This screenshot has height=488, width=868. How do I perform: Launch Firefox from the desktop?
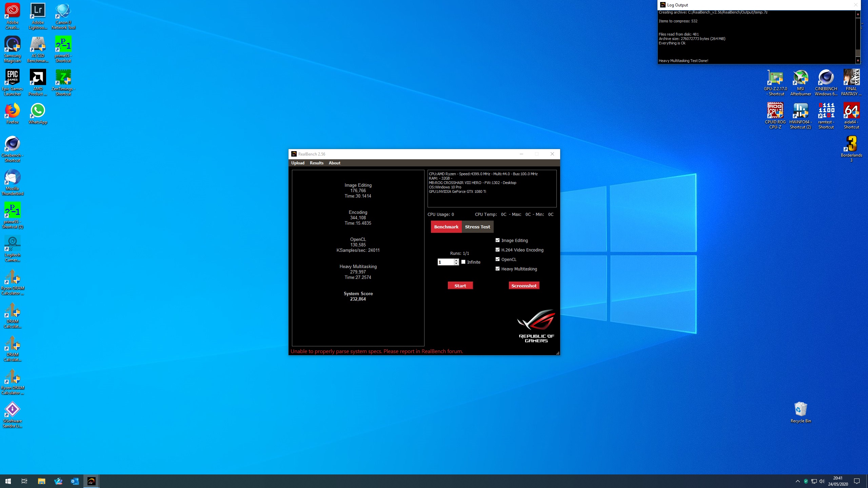click(13, 114)
